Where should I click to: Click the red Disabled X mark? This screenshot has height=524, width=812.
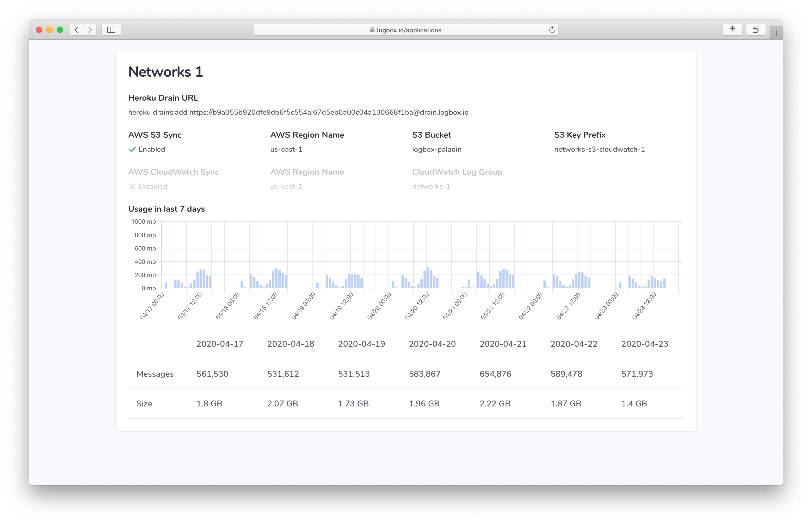[x=132, y=186]
